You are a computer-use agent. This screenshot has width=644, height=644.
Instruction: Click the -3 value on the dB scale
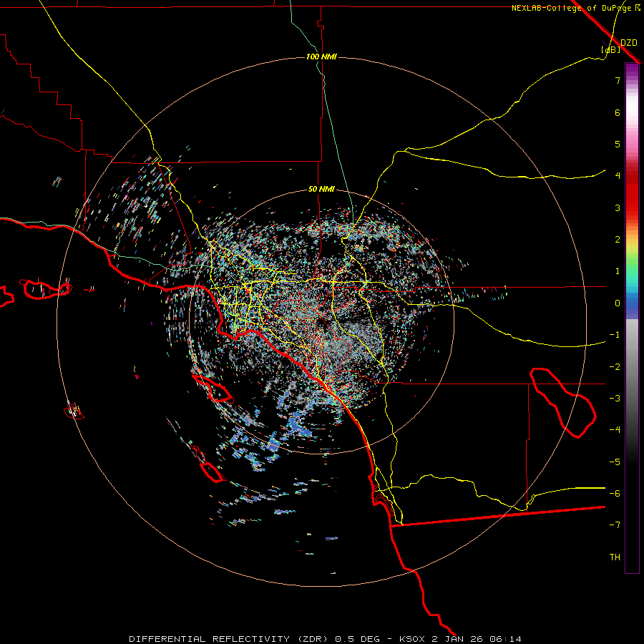615,399
